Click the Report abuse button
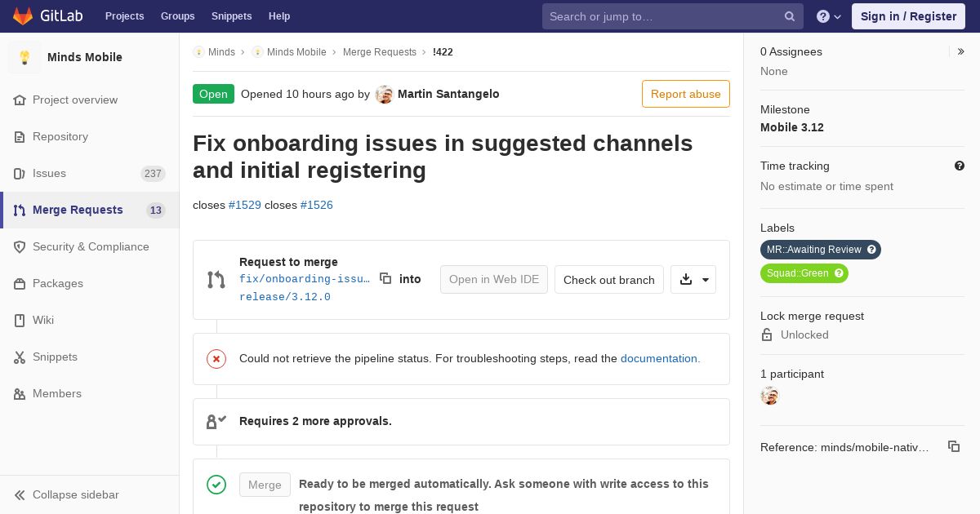Image resolution: width=980 pixels, height=514 pixels. [686, 94]
